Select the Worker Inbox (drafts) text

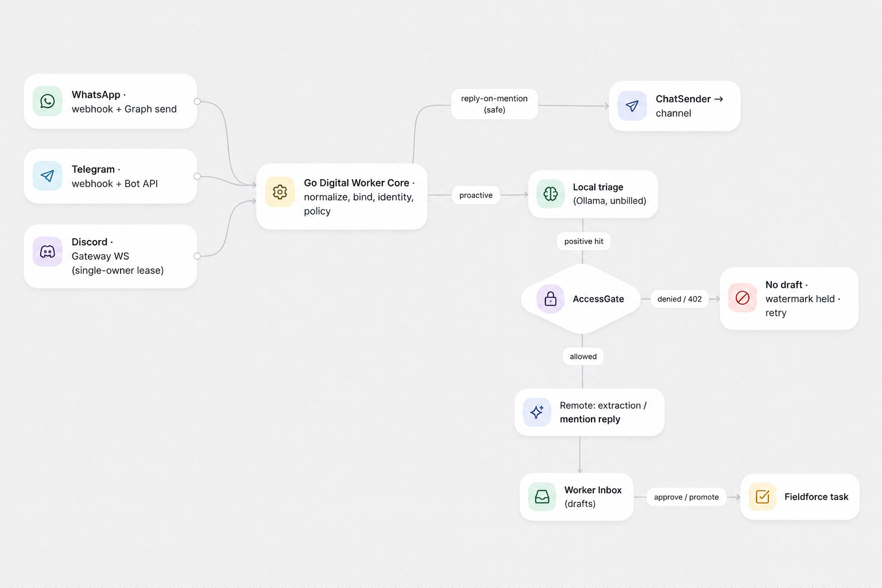[x=593, y=497]
